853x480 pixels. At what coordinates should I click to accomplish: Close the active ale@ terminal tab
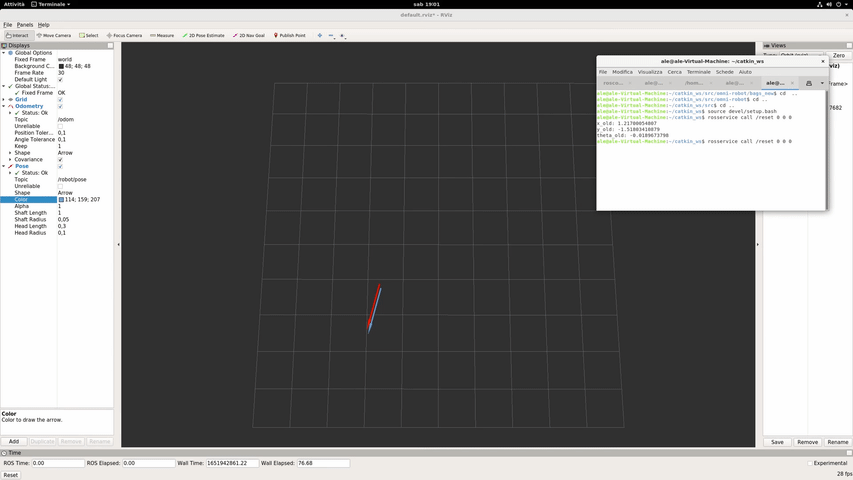[x=792, y=83]
